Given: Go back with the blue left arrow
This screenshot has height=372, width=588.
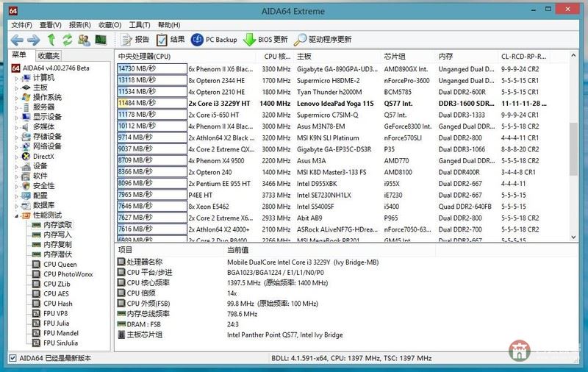Looking at the screenshot, I should (x=17, y=40).
